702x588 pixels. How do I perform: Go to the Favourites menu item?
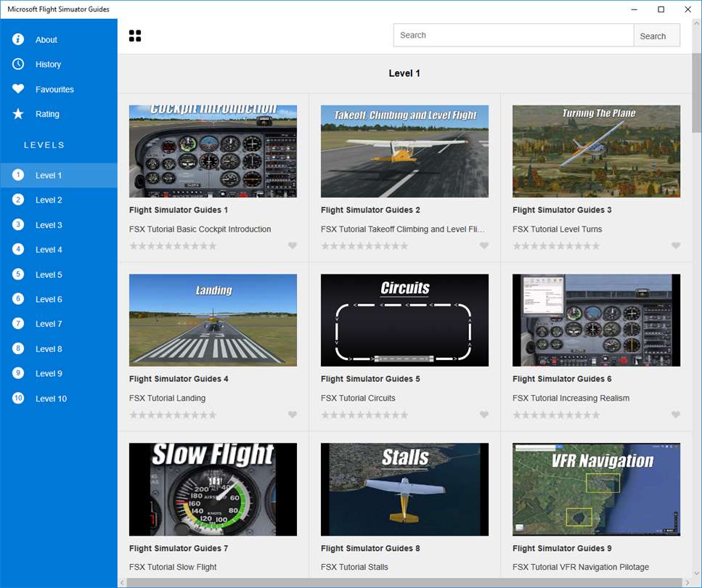[59, 89]
